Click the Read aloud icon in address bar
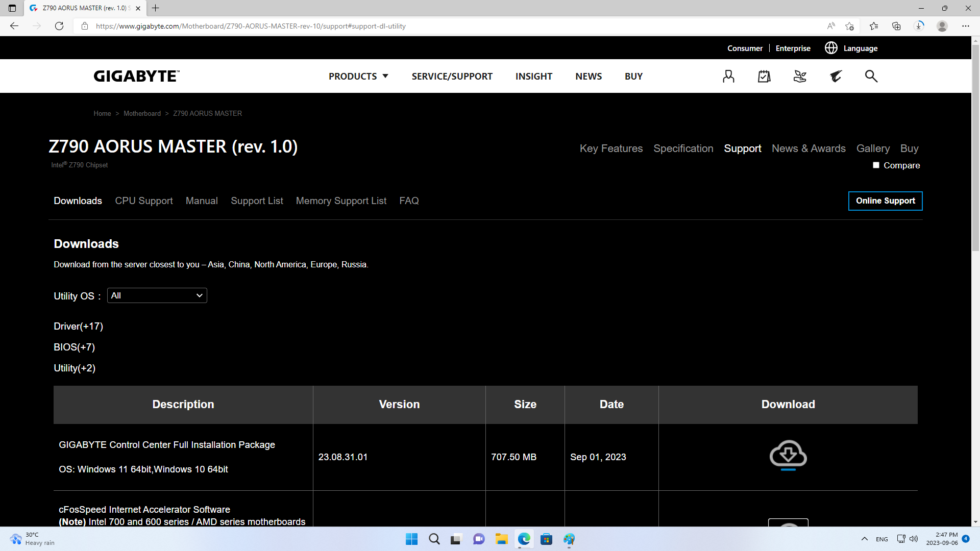 831,26
